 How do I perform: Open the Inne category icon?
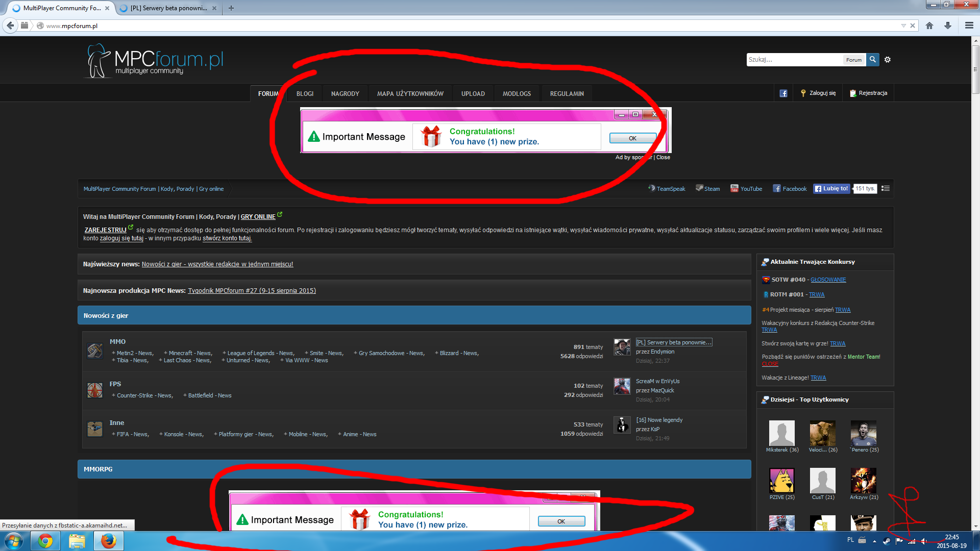pos(95,429)
